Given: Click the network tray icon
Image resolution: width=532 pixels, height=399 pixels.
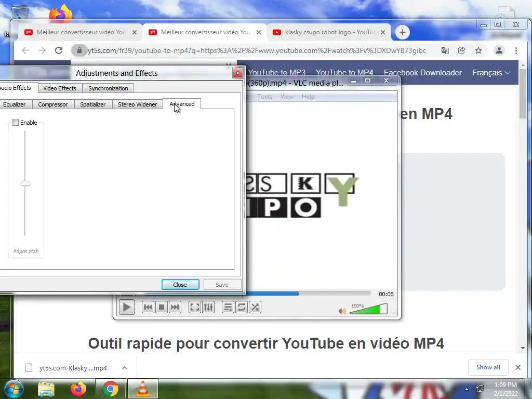Looking at the screenshot, I should coord(480,389).
